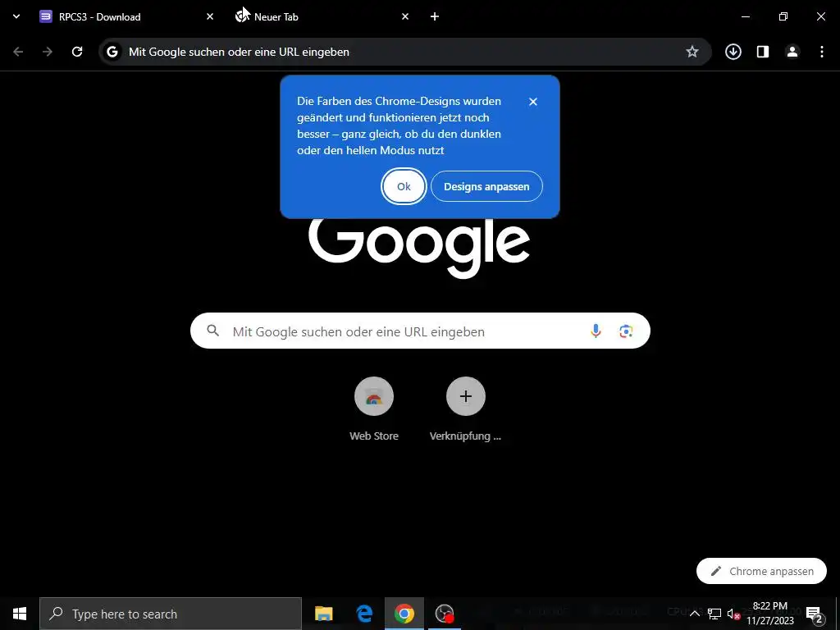Launch Microsoft Edge from taskbar
840x630 pixels.
(364, 614)
